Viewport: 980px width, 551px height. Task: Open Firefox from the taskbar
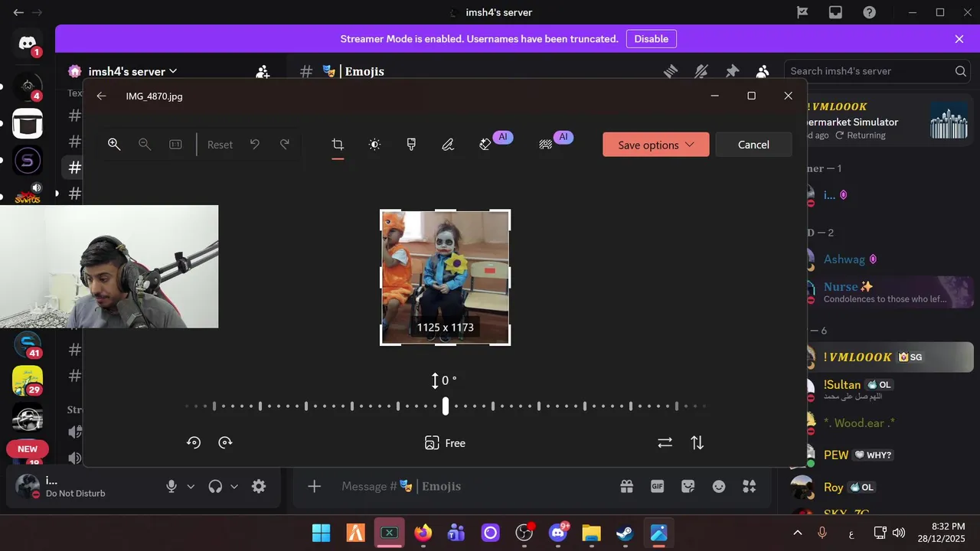point(423,532)
